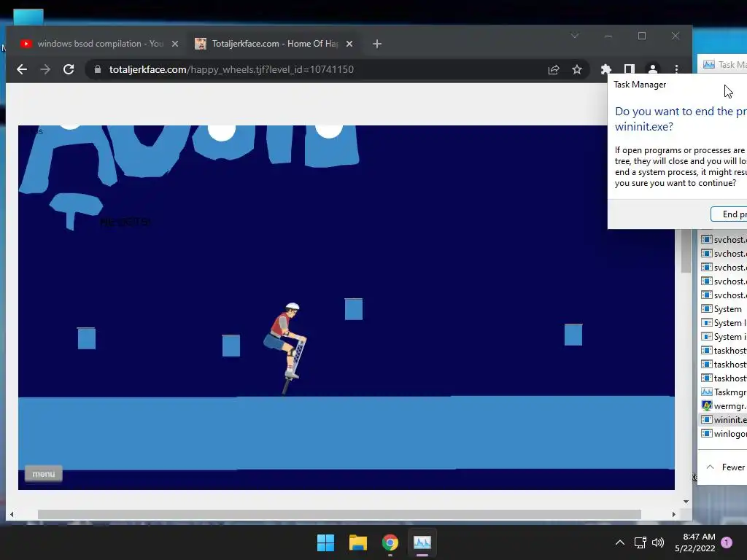The width and height of the screenshot is (747, 560).
Task: Open clock showing 8:47 AM
Action: point(695,542)
